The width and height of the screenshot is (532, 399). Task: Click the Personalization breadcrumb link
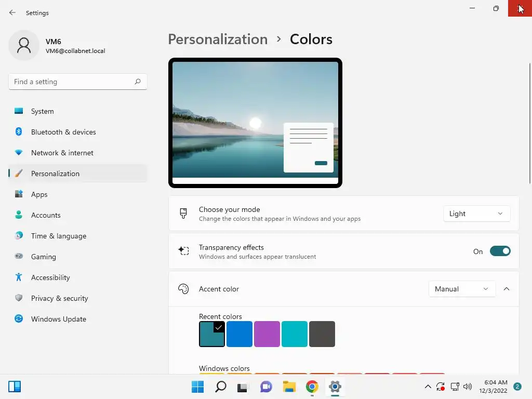point(218,39)
